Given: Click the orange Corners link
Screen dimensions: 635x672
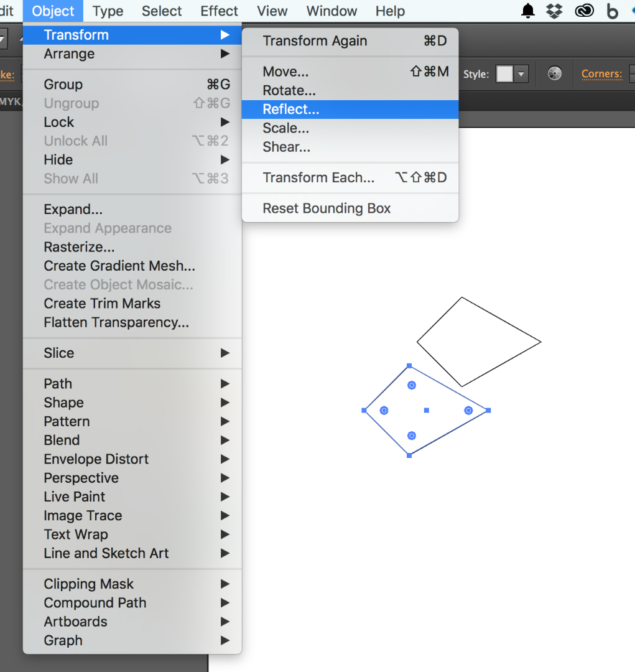Looking at the screenshot, I should tap(601, 74).
